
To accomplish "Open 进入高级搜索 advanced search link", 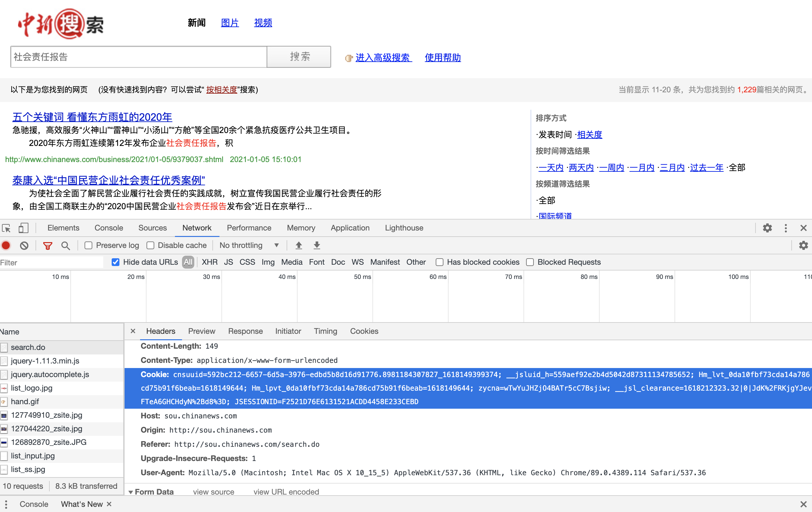I will 383,58.
